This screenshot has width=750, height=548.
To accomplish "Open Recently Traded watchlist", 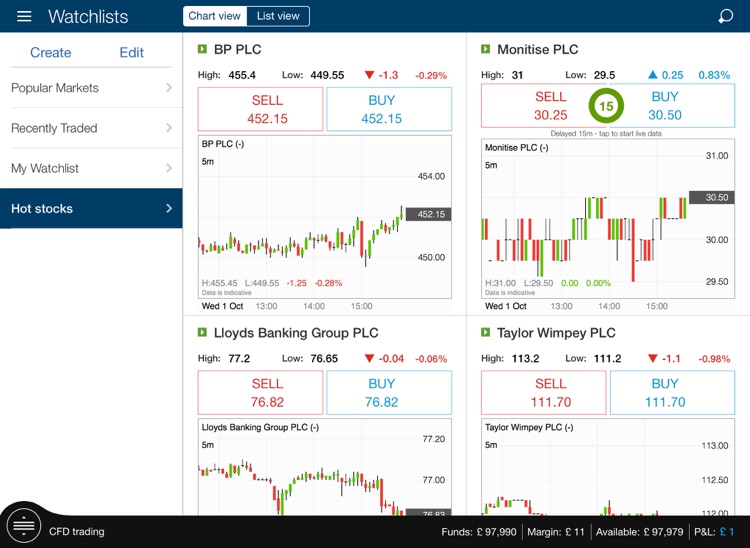I will click(91, 128).
